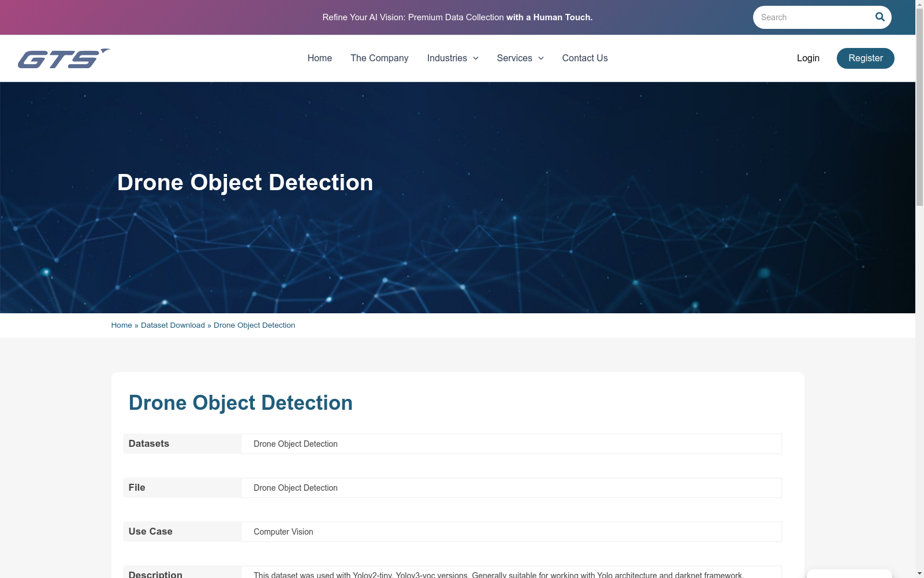This screenshot has height=578, width=924.
Task: Open the Home menu item
Action: [319, 58]
